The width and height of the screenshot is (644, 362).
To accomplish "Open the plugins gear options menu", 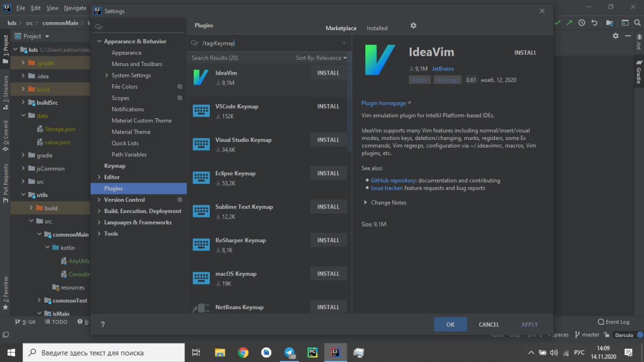I will [x=413, y=26].
